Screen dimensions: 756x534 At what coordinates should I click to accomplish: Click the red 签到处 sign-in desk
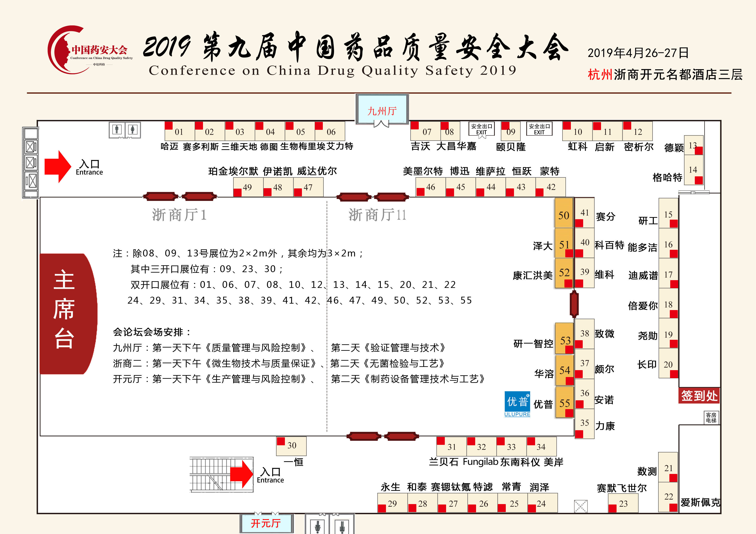tap(699, 396)
